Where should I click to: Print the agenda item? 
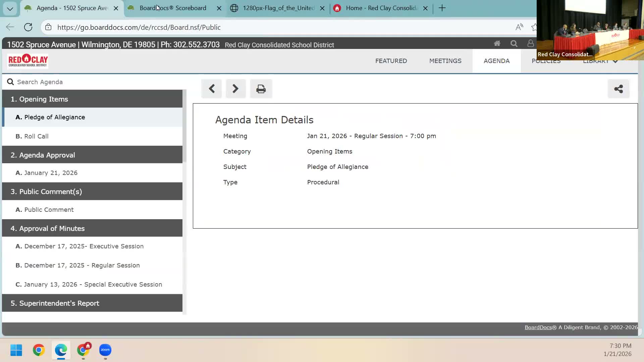coord(261,89)
